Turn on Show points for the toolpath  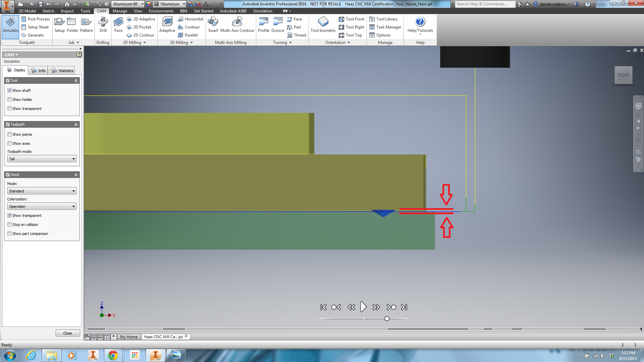pos(10,134)
